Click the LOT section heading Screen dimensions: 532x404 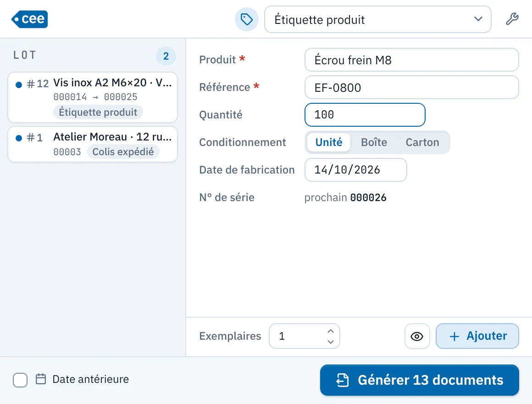pos(24,55)
